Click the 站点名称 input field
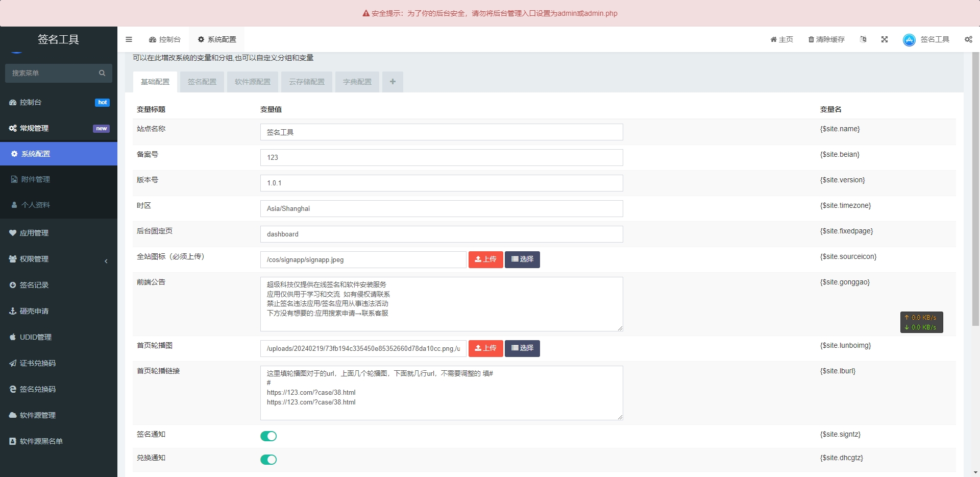 [x=441, y=132]
